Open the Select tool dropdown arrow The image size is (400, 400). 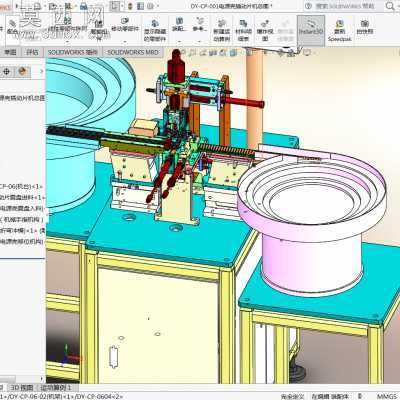click(122, 6)
